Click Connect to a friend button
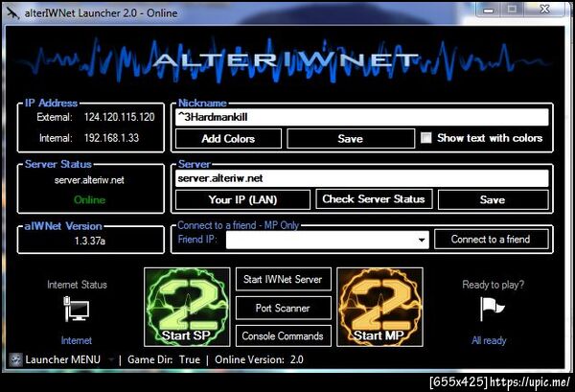Viewport: 575px width, 392px height. 491,240
